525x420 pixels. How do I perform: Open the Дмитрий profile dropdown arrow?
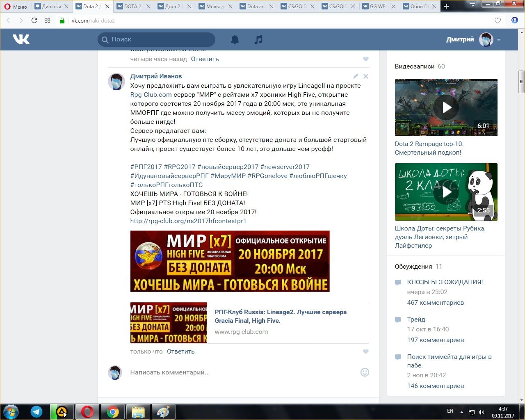pyautogui.click(x=499, y=40)
